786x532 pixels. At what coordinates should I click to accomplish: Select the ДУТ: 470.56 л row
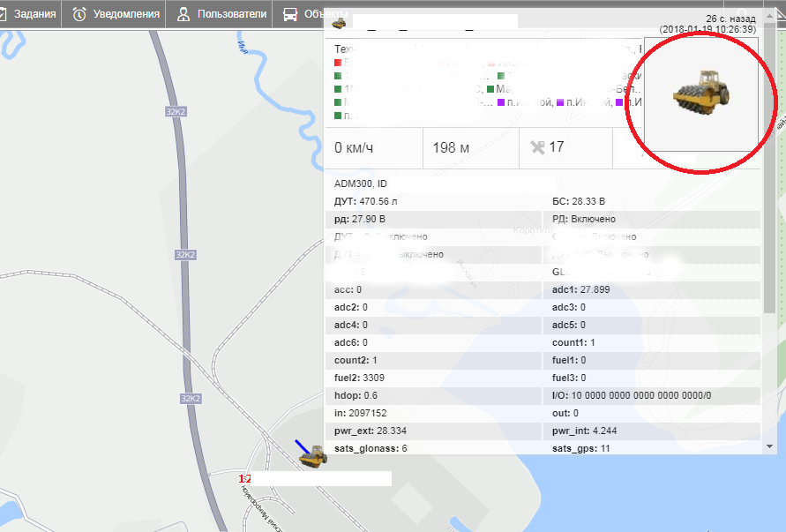click(x=375, y=201)
